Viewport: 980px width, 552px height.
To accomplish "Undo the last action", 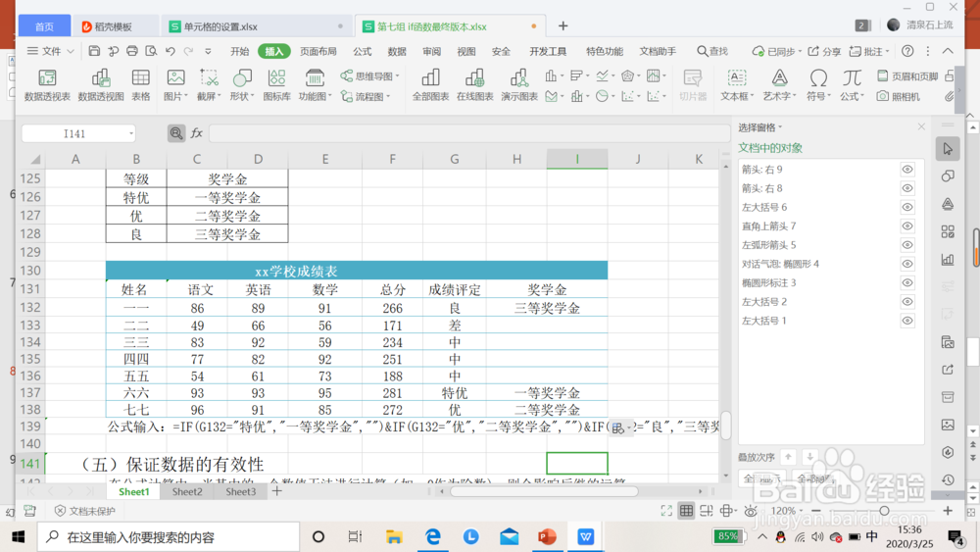I will (170, 51).
